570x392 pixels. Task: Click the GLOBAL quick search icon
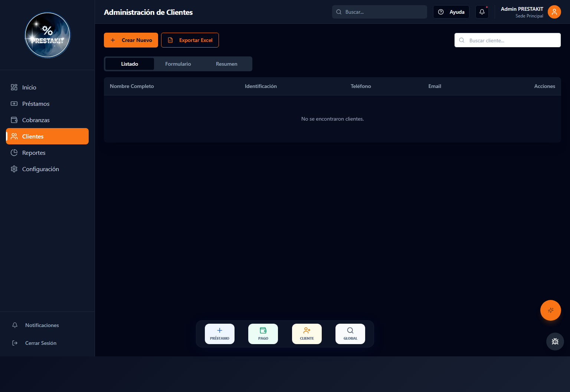(350, 330)
